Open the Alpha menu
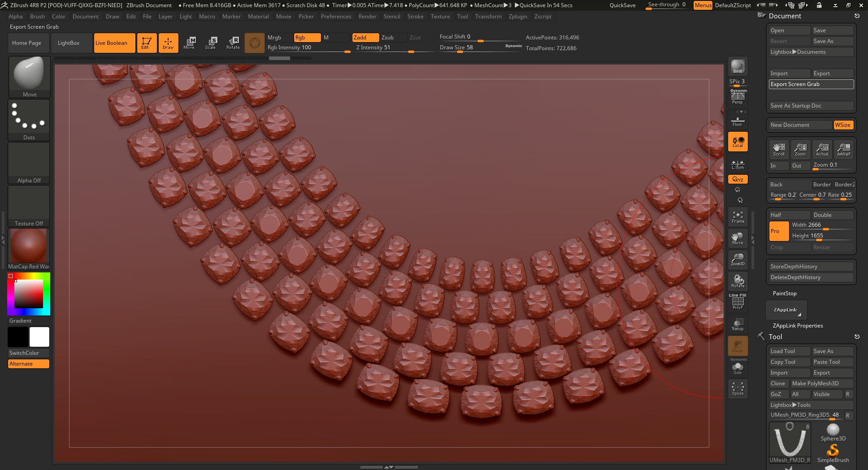Viewport: 868px width, 470px height. (x=16, y=17)
